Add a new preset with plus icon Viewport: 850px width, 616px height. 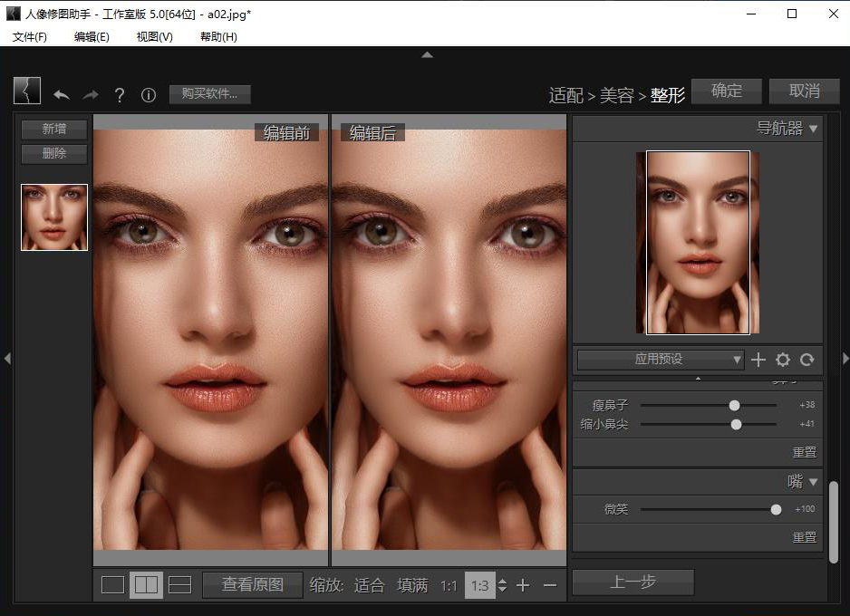(758, 360)
